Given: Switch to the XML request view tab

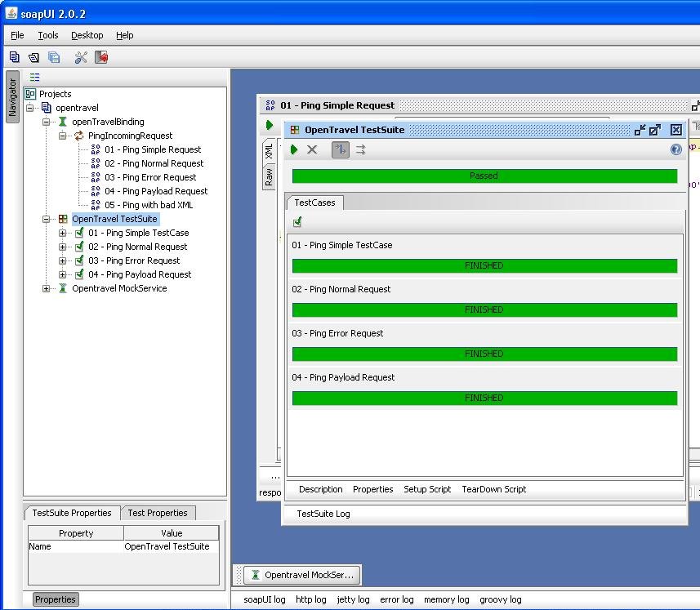Looking at the screenshot, I should click(269, 151).
